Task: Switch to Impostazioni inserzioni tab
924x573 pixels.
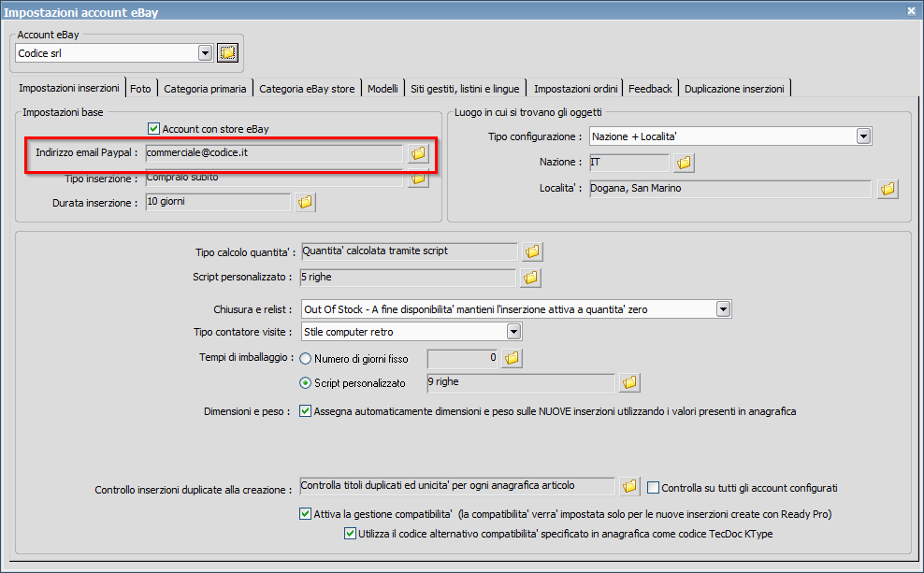Action: pyautogui.click(x=69, y=88)
